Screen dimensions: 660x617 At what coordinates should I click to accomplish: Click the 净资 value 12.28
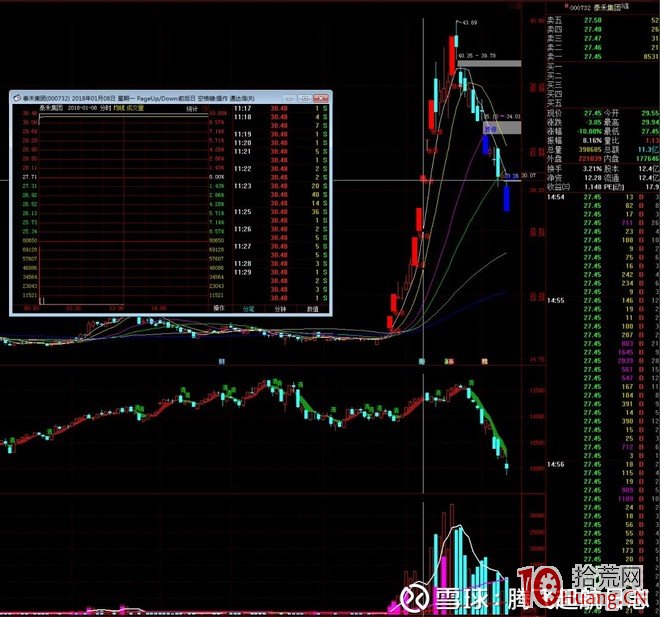click(x=593, y=178)
